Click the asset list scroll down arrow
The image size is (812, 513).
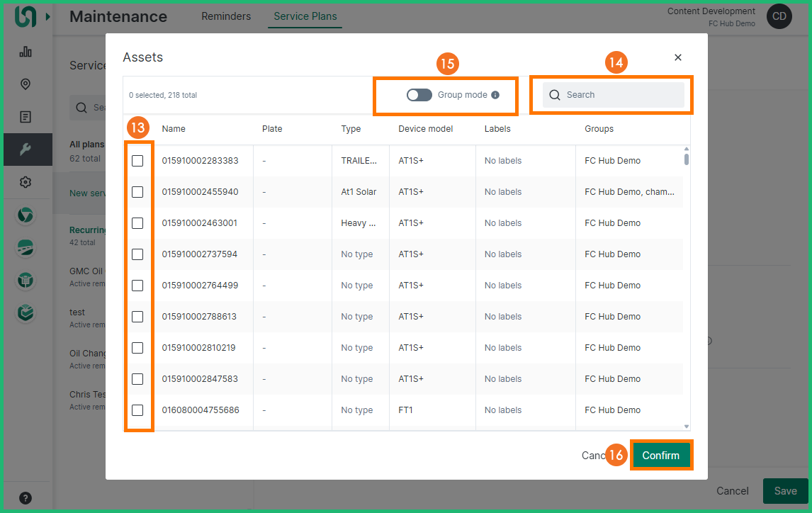point(686,426)
